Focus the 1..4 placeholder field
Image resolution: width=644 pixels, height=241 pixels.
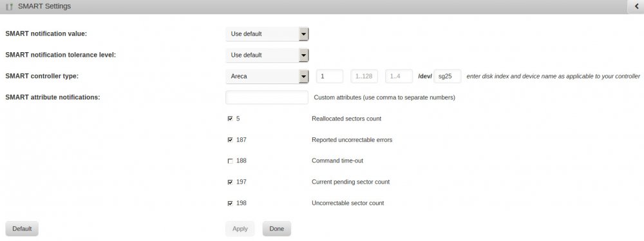pyautogui.click(x=399, y=76)
